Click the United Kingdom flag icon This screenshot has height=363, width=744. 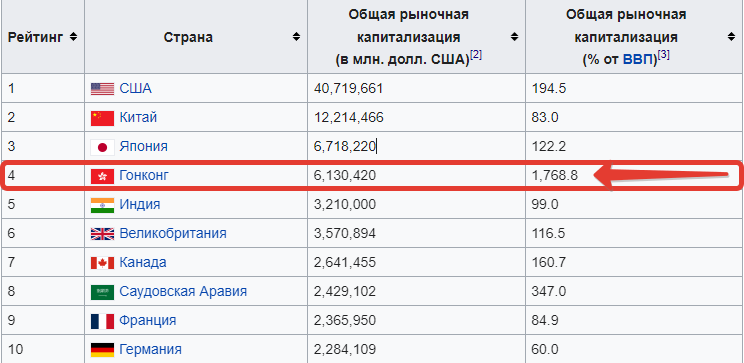pyautogui.click(x=102, y=234)
